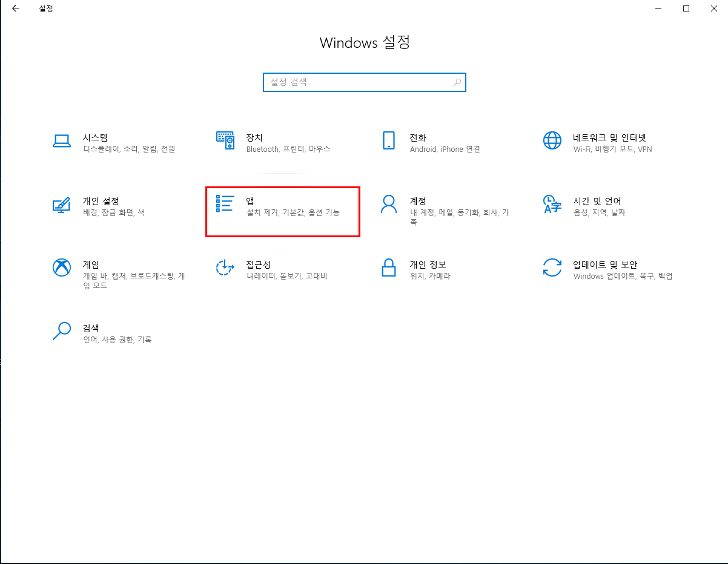Select the 시간 및 언어 heading
This screenshot has height=564, width=728.
pos(597,201)
